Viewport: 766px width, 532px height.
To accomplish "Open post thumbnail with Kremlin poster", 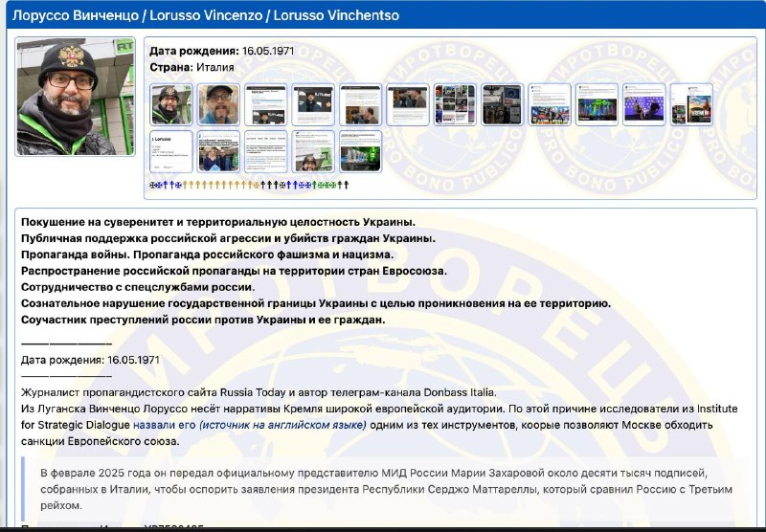I will (691, 104).
